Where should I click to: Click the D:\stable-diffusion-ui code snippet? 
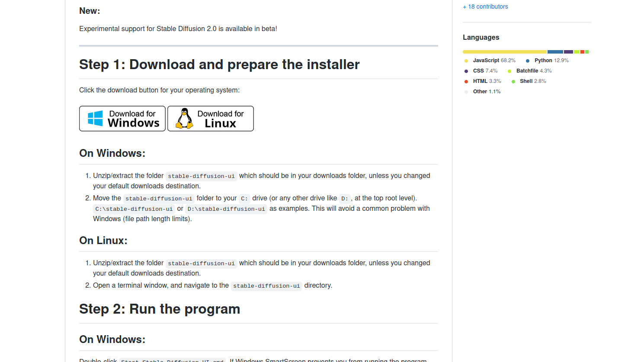tap(226, 209)
